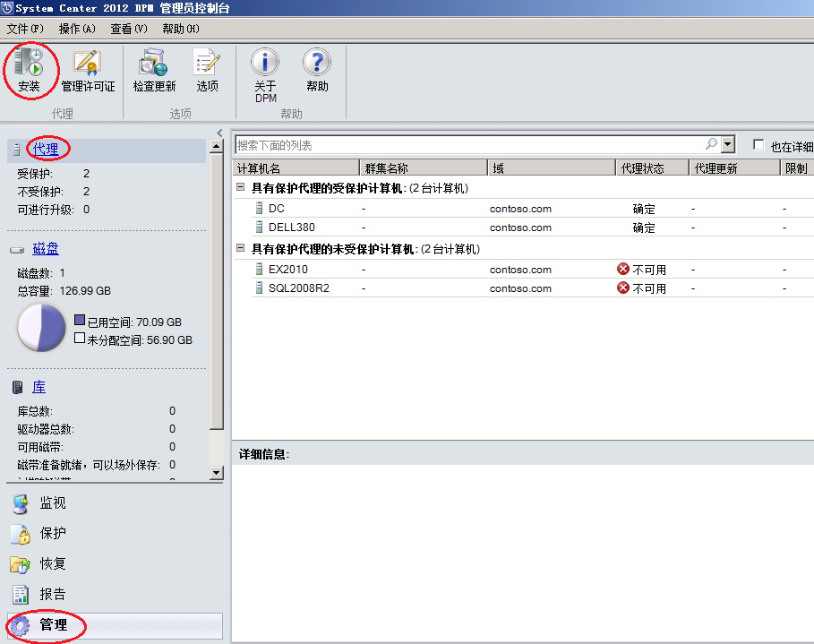
Task: Open the 文件(F) menu
Action: point(25,29)
